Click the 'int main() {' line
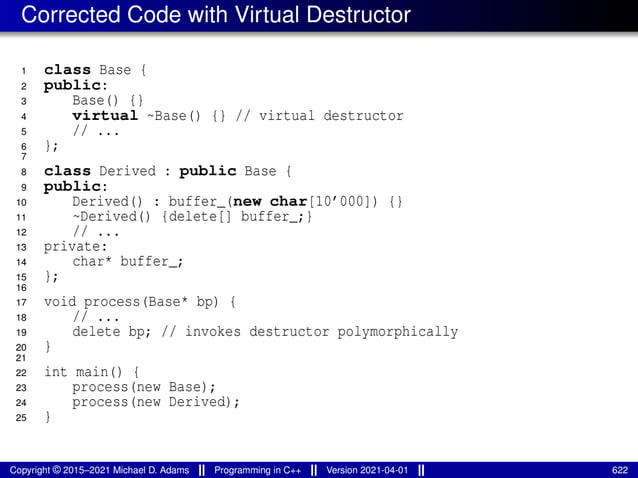 coord(92,372)
